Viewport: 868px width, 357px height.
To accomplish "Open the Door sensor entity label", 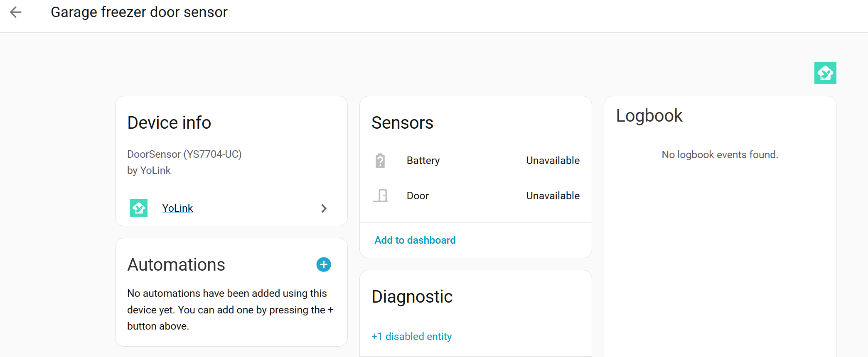I will (418, 196).
